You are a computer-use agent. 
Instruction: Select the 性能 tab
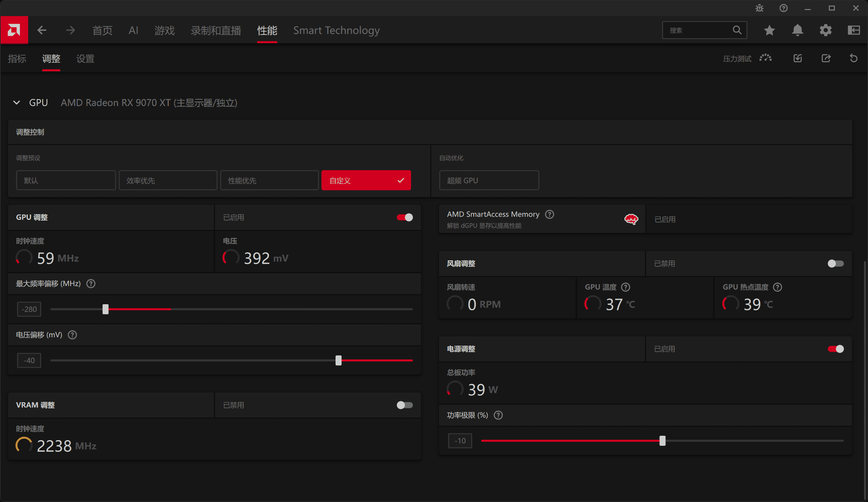pos(267,30)
